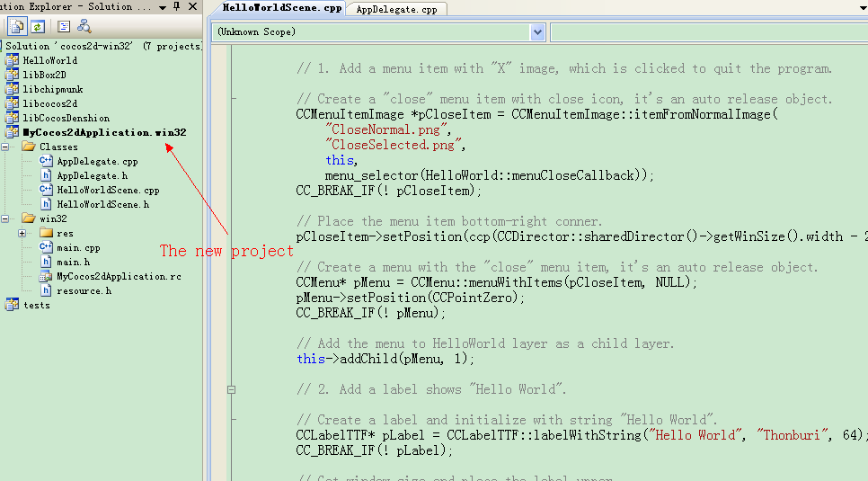
Task: Click the main.cpp file icon
Action: point(47,247)
